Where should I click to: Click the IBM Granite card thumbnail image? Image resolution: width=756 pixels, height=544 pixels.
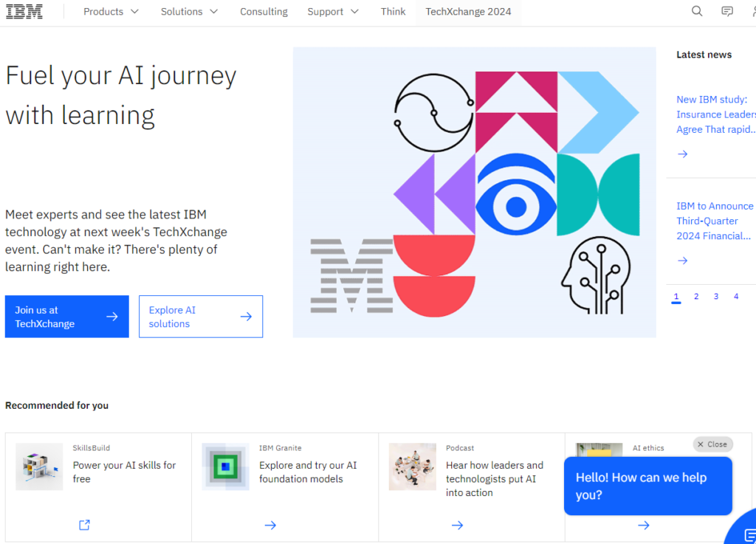(x=225, y=466)
